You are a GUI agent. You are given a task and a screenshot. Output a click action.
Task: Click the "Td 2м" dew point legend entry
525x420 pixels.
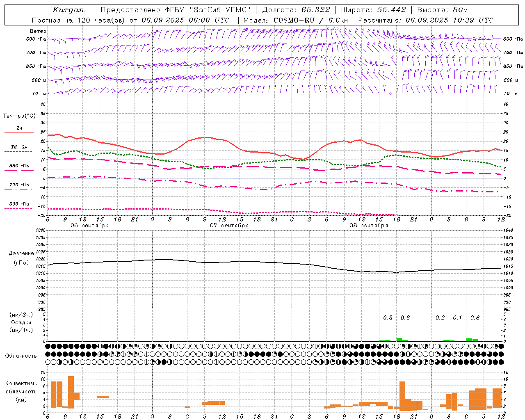[19, 147]
